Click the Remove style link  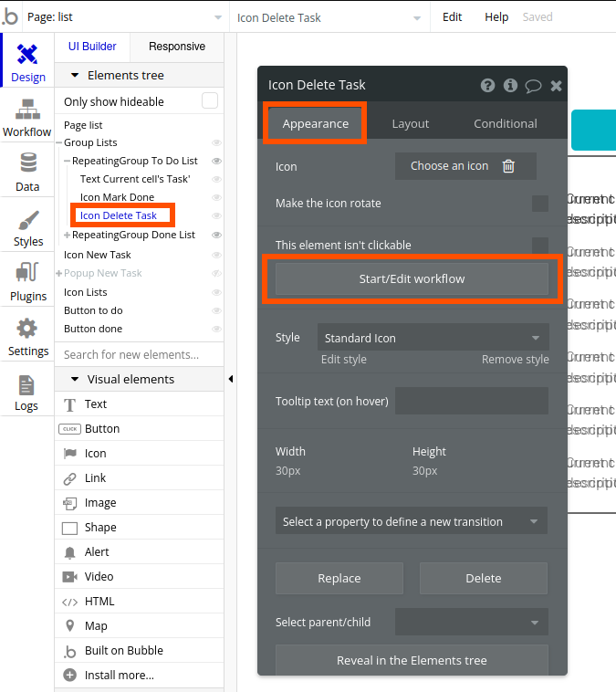[x=515, y=360]
